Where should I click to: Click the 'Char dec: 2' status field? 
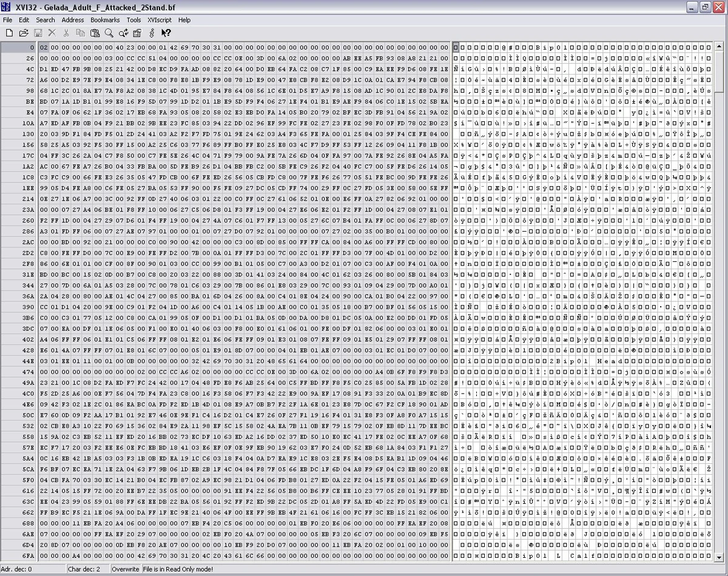[x=88, y=569]
